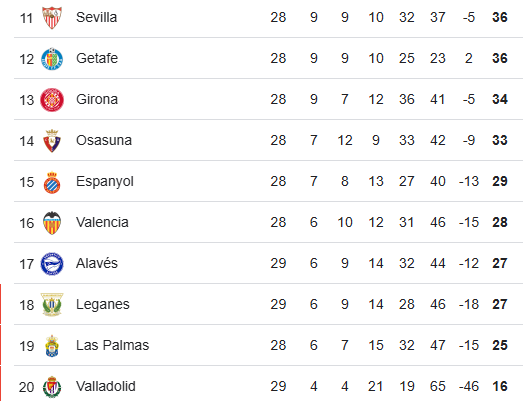Click the Getafe club crest
The height and width of the screenshot is (401, 523).
[x=52, y=59]
